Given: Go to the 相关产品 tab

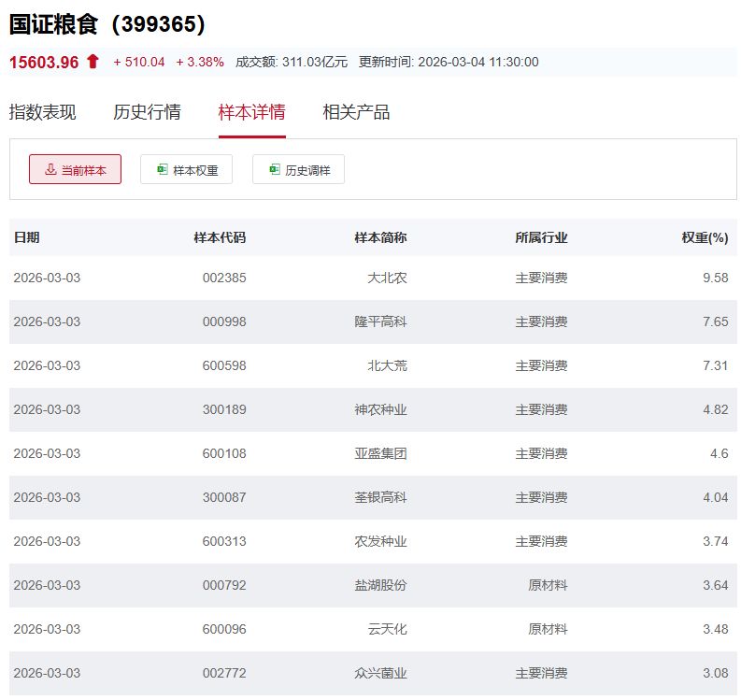Looking at the screenshot, I should pyautogui.click(x=356, y=112).
